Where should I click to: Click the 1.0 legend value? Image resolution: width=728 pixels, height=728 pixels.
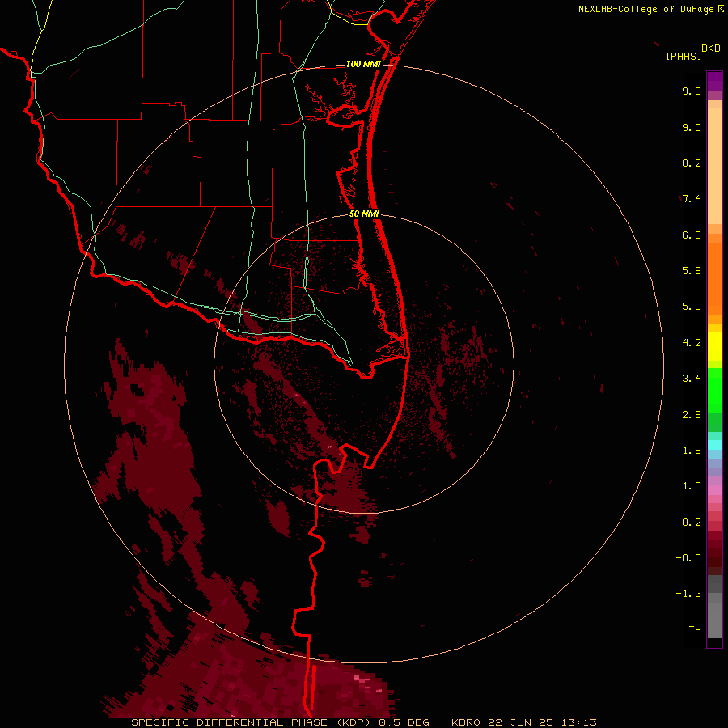coord(692,486)
